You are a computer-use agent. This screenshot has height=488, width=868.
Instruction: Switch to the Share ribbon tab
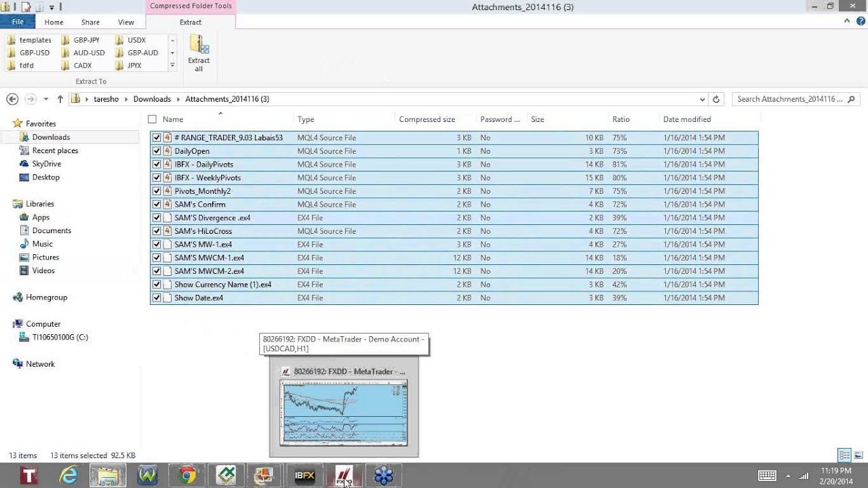pos(90,22)
